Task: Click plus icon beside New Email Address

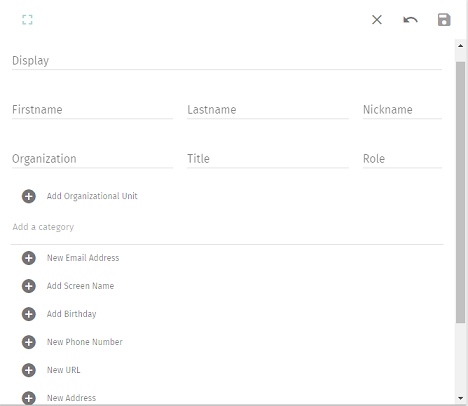Action: (29, 258)
